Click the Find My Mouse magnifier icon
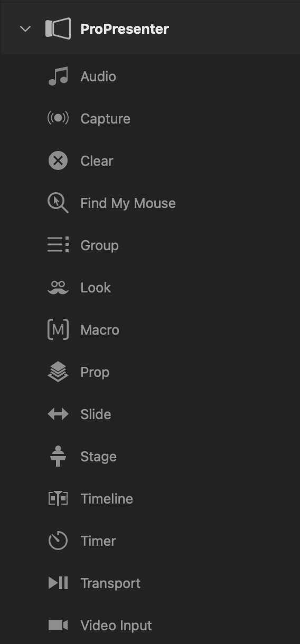The width and height of the screenshot is (300, 644). click(58, 203)
